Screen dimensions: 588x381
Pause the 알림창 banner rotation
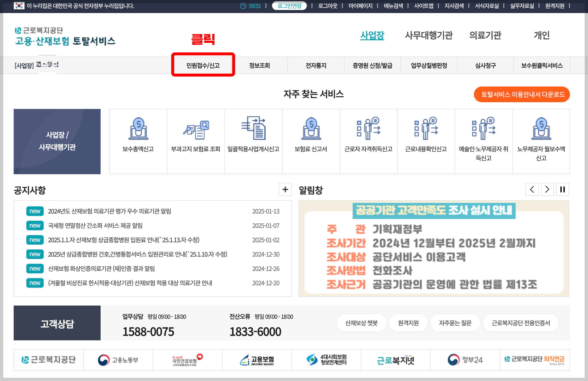[563, 189]
